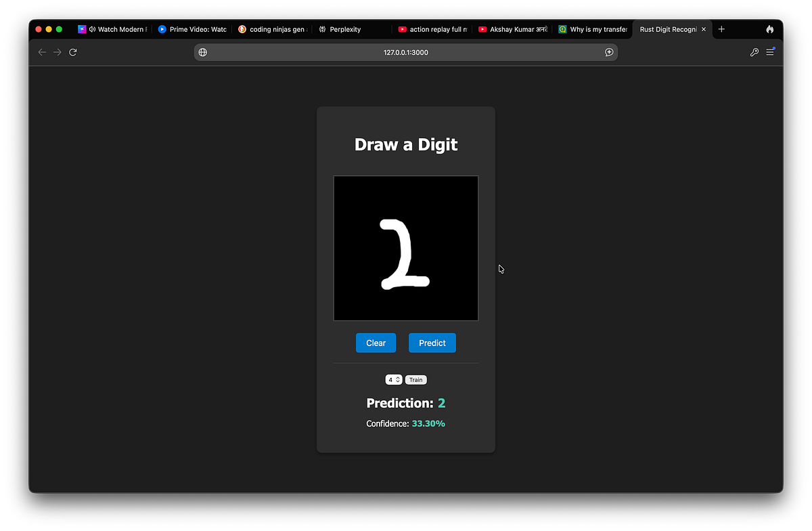Click the YouTube icon on the action replay tab
812x531 pixels.
[401, 29]
